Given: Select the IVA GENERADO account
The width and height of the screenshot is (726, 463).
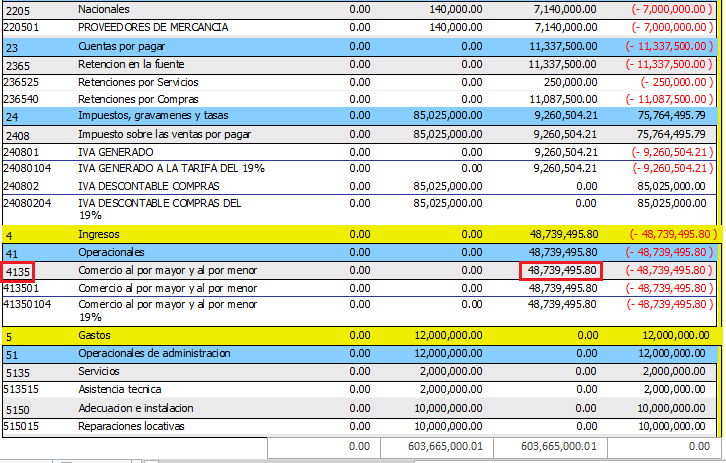Looking at the screenshot, I should [x=115, y=152].
